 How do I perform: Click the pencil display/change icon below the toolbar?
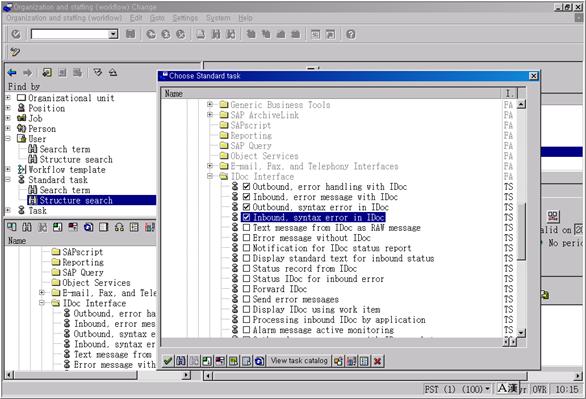[x=15, y=52]
